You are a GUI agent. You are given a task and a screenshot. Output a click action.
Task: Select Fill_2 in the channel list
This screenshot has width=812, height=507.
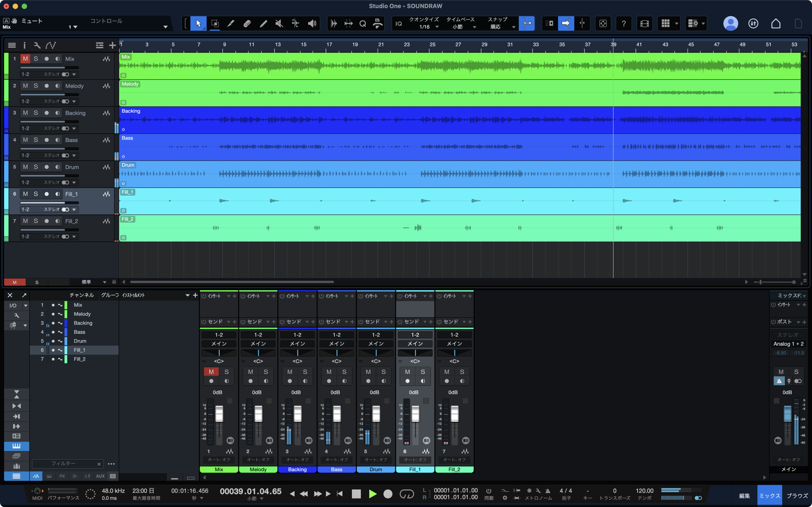80,359
